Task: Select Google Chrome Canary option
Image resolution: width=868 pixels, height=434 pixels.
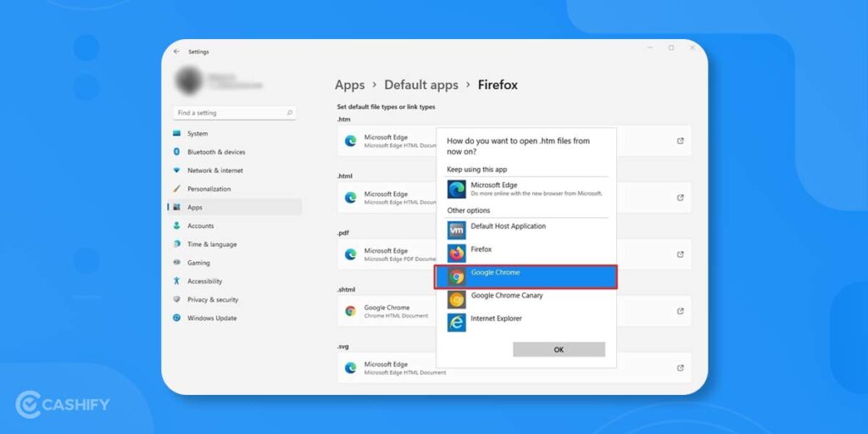Action: coord(526,299)
